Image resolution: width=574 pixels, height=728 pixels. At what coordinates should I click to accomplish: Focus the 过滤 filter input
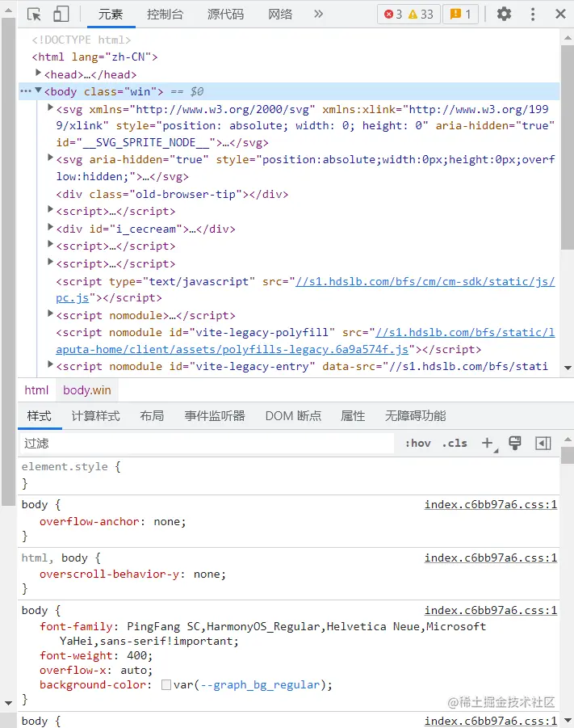coord(207,444)
